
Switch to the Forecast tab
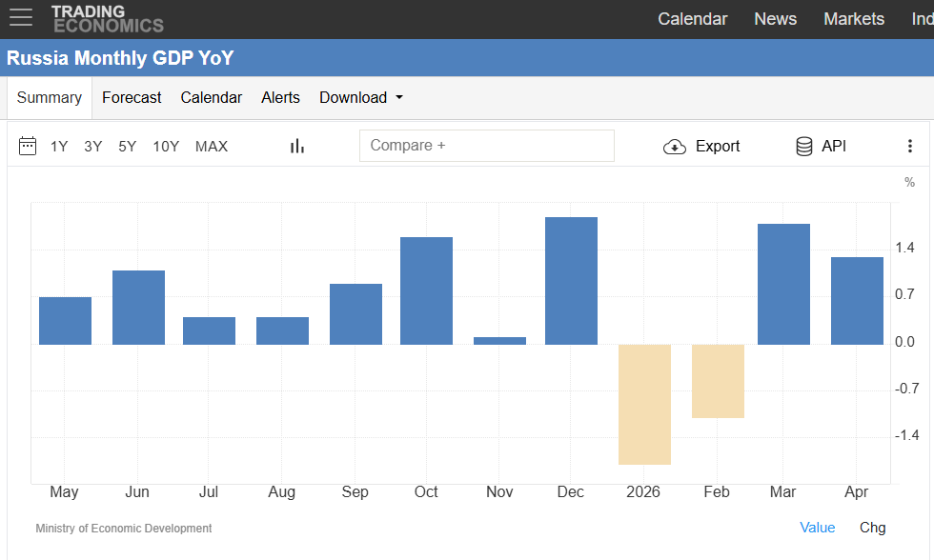132,97
